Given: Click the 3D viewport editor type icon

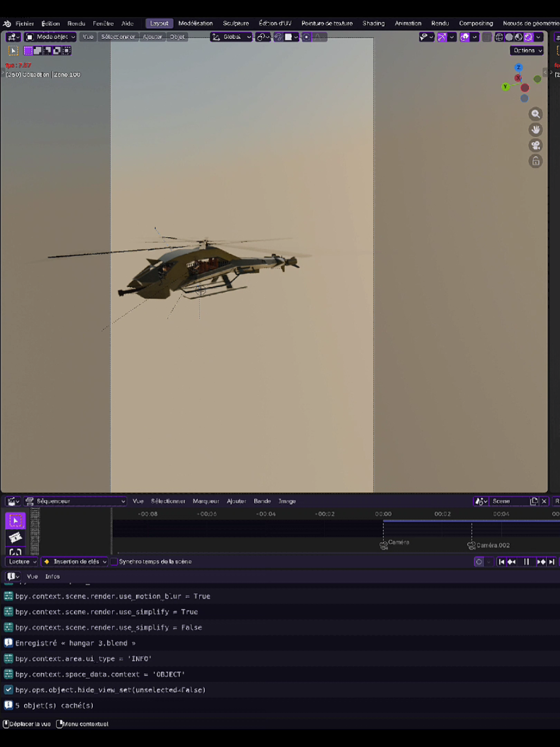Looking at the screenshot, I should coord(14,37).
